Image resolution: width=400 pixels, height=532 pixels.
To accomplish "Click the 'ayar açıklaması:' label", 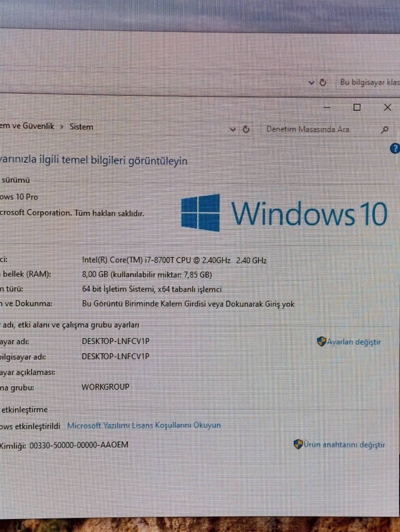I will coord(28,372).
